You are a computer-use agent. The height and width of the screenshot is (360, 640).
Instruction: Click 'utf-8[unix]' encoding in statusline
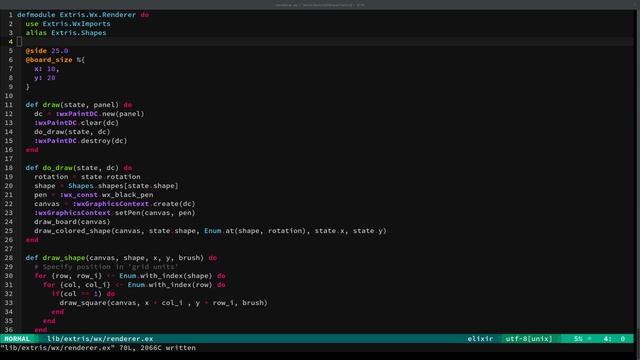[x=529, y=339]
